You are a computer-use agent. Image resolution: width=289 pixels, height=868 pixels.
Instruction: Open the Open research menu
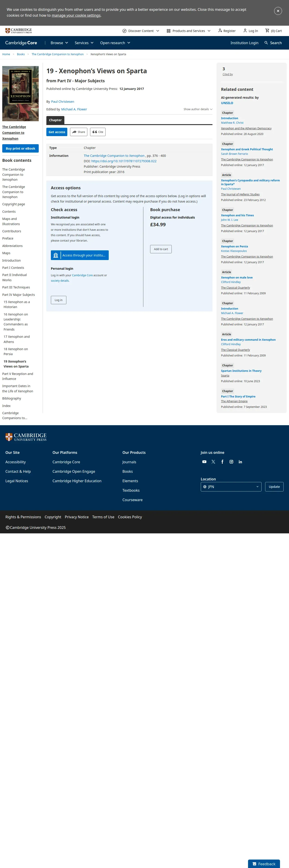(115, 43)
